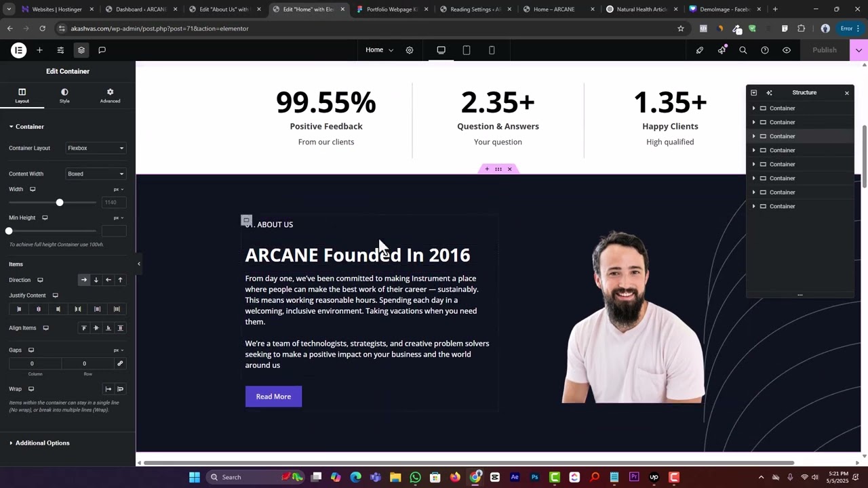Set Align Items to start
The image size is (868, 488).
point(84,328)
